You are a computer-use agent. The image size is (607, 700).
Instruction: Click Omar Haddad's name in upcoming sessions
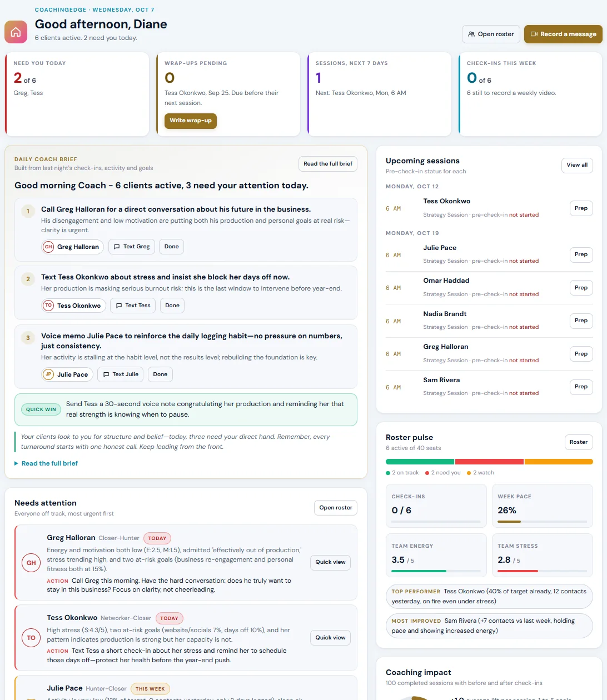(446, 281)
